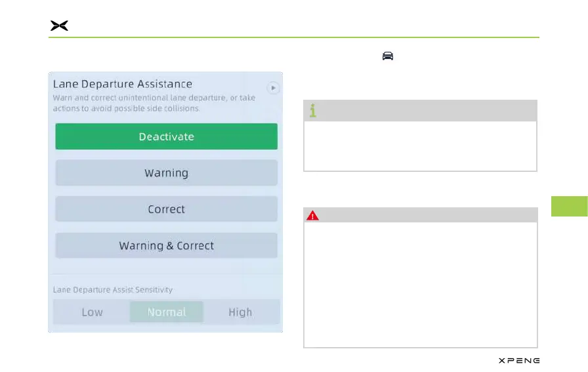The image size is (588, 372).
Task: Set sensitivity to High
Action: (x=240, y=312)
